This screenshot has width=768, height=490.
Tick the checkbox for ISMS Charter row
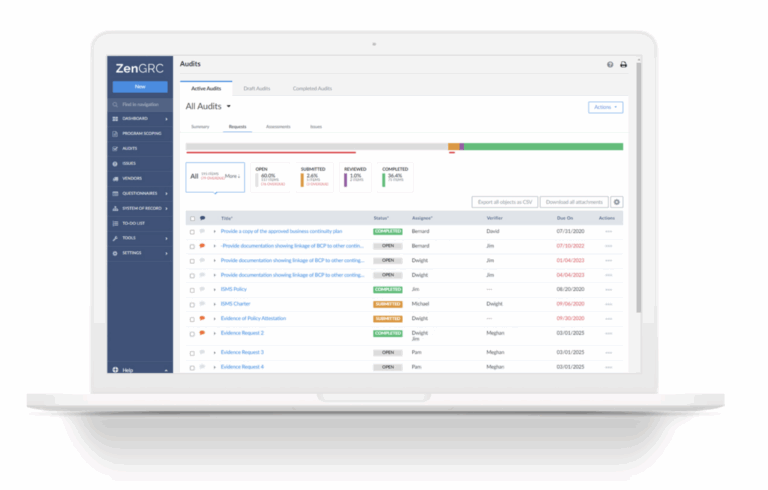coord(192,304)
